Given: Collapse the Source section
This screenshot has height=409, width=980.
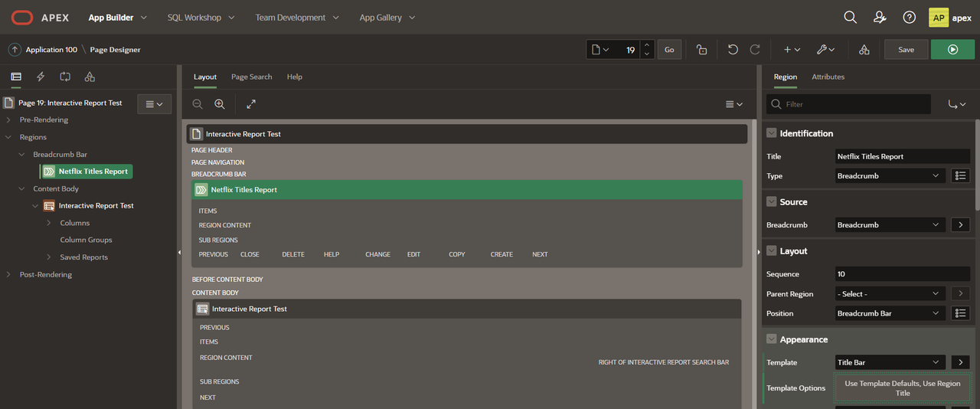Looking at the screenshot, I should pyautogui.click(x=771, y=202).
